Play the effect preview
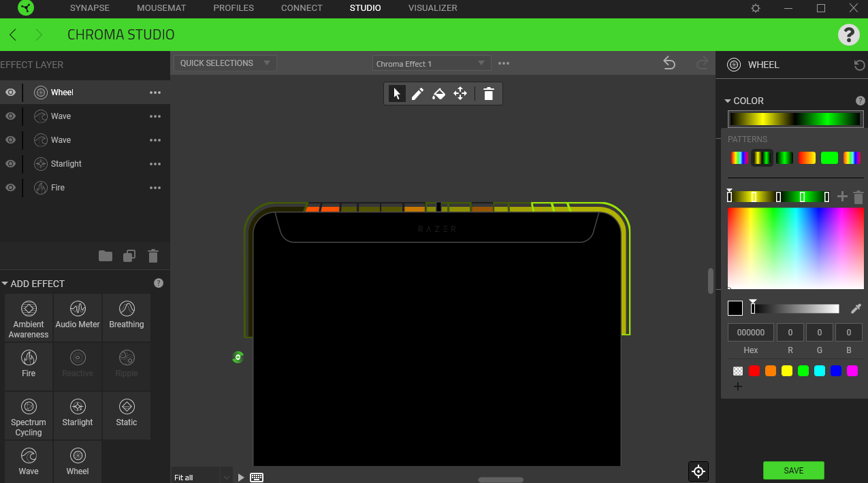 pyautogui.click(x=241, y=478)
